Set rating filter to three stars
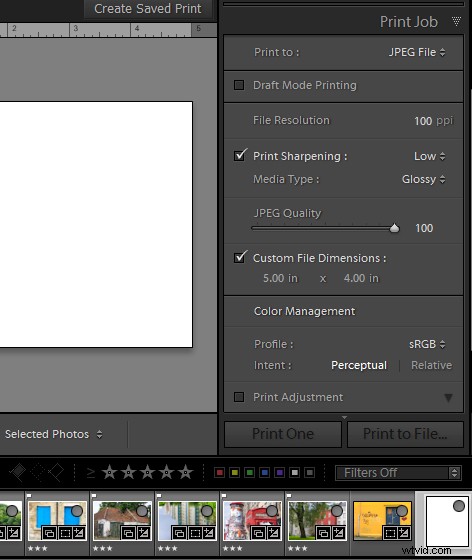The width and height of the screenshot is (472, 560). (x=147, y=472)
